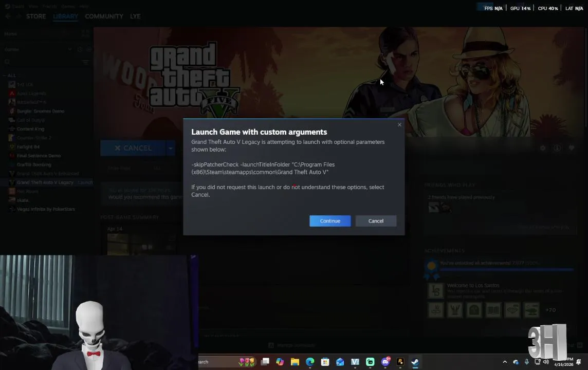Select Content King in the library

click(30, 129)
